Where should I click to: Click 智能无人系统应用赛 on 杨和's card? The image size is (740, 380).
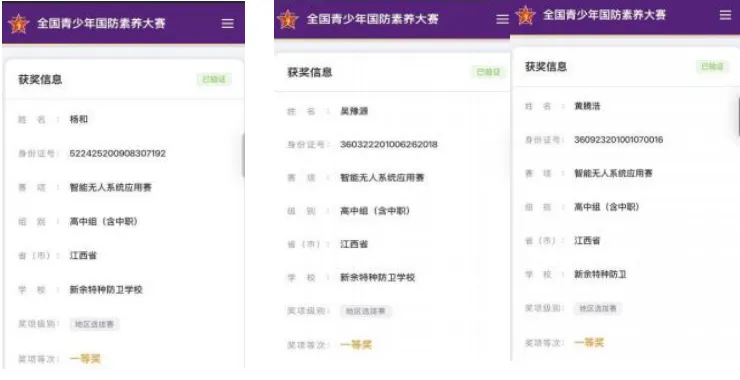click(x=111, y=187)
